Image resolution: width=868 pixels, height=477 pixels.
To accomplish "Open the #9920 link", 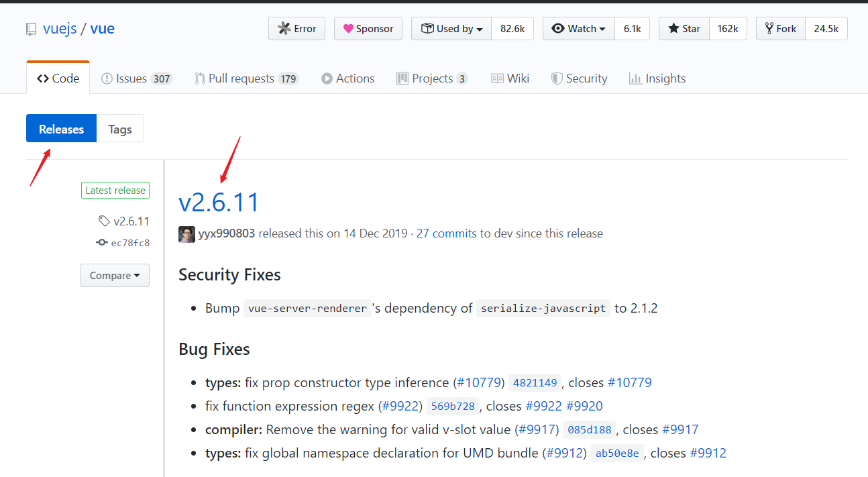I will tap(584, 406).
